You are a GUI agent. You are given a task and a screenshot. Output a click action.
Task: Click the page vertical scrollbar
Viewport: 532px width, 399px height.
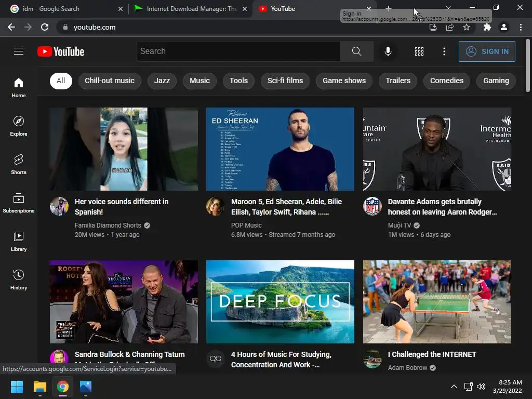tap(528, 65)
